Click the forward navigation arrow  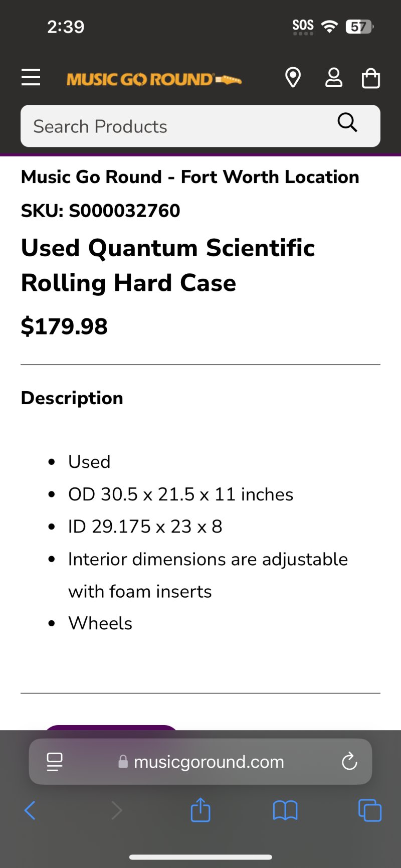116,810
